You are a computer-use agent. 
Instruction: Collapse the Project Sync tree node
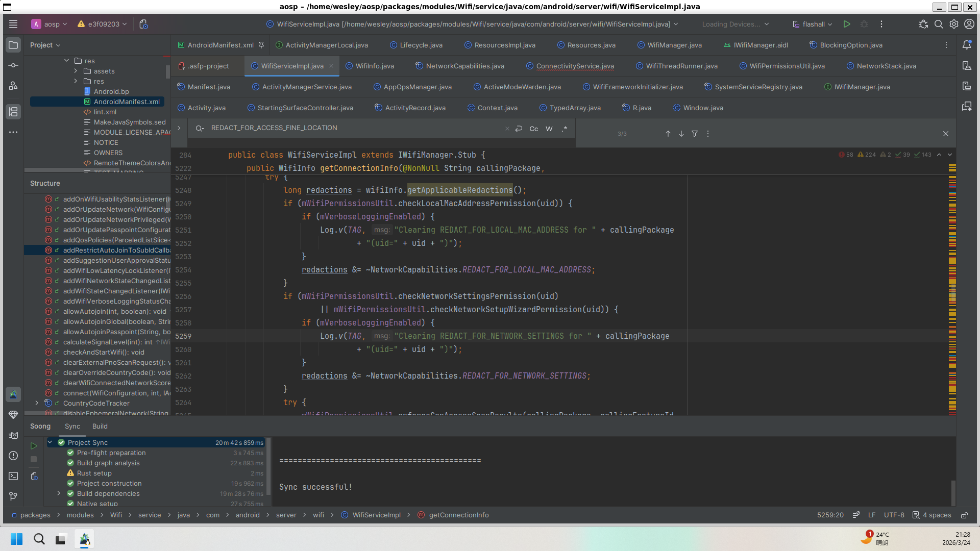click(x=50, y=442)
